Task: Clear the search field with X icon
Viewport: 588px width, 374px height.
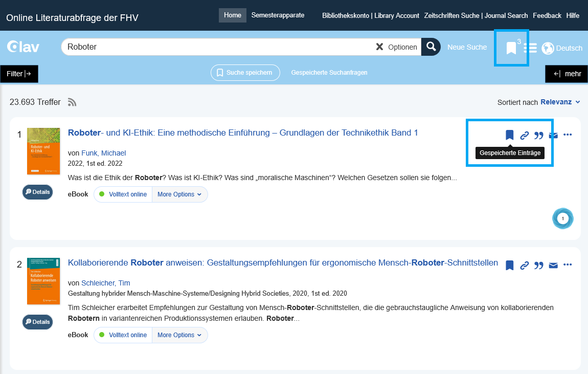Action: click(x=379, y=47)
